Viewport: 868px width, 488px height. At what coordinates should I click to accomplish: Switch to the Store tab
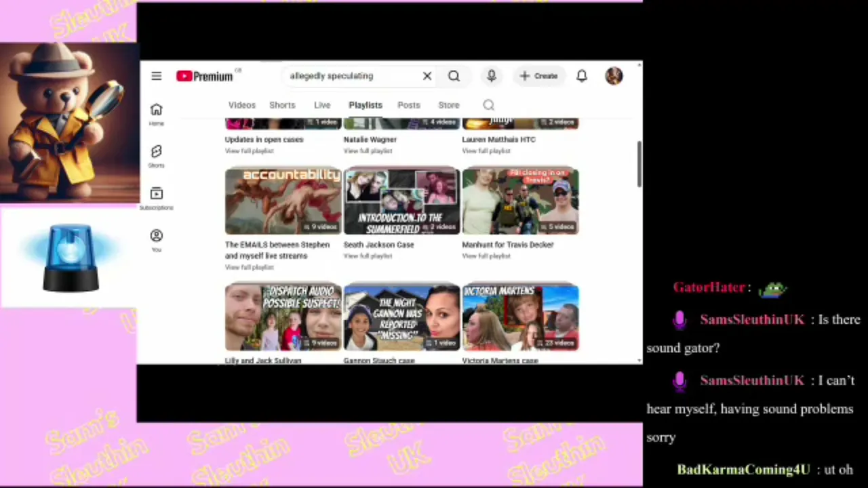[x=449, y=105]
